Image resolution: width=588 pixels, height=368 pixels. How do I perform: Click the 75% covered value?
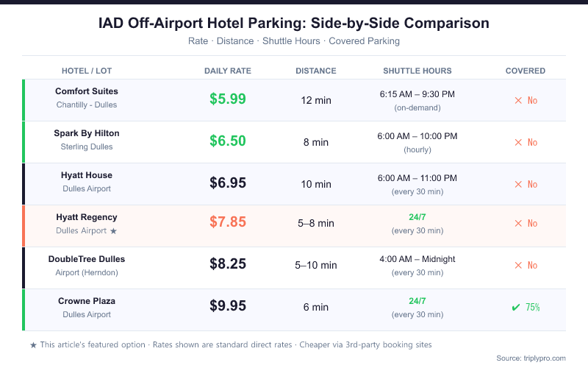pyautogui.click(x=533, y=307)
